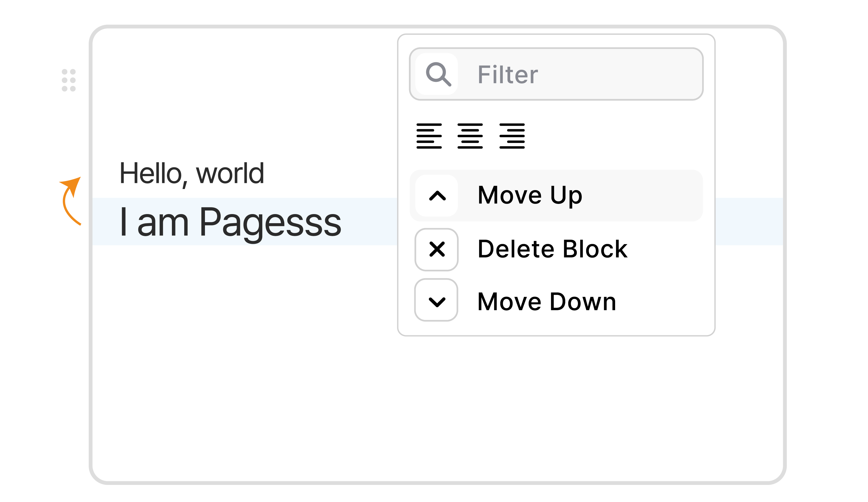Screen dimensions: 868x502
Task: Click the "I am" text in the second block
Action: pyautogui.click(x=154, y=223)
